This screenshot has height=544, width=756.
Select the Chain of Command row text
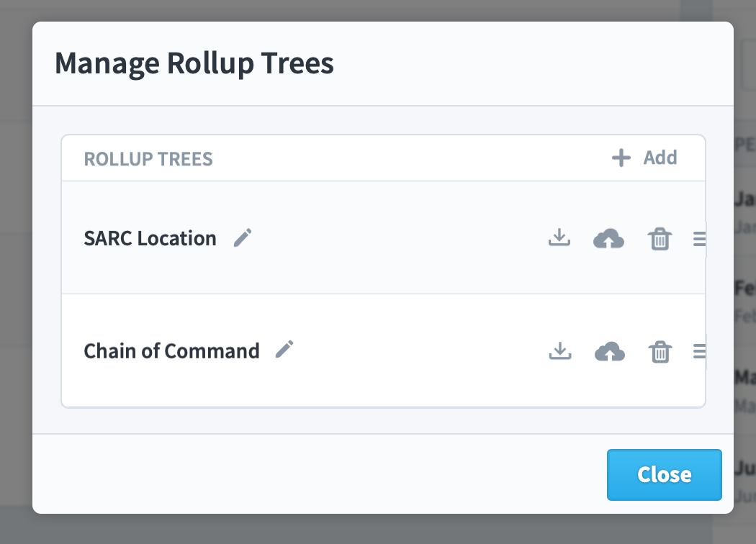[171, 350]
